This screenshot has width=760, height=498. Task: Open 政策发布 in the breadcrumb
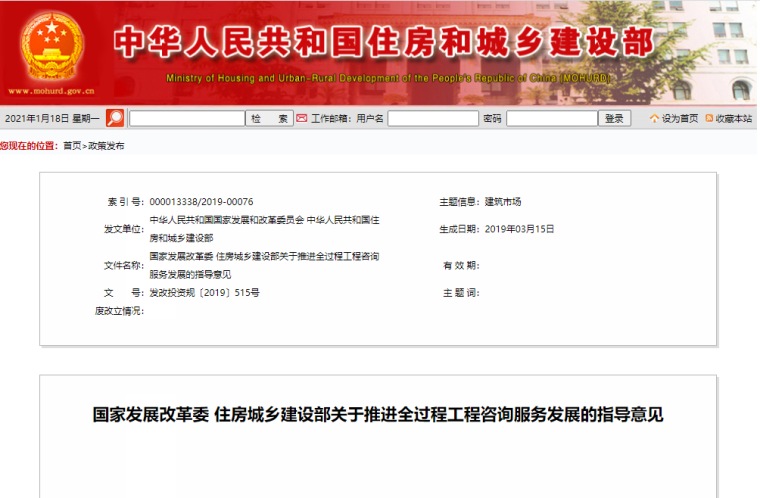click(x=106, y=146)
